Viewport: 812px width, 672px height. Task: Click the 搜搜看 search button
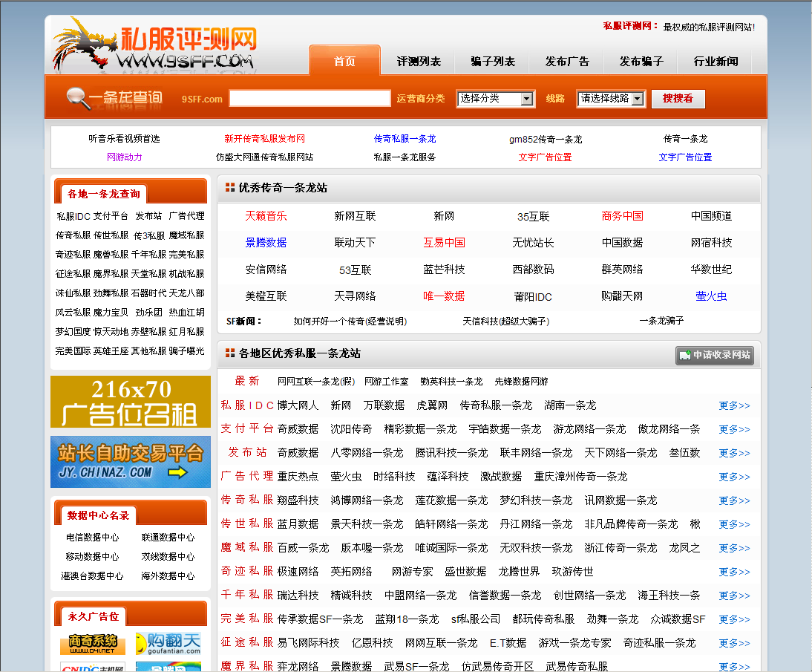click(x=677, y=98)
